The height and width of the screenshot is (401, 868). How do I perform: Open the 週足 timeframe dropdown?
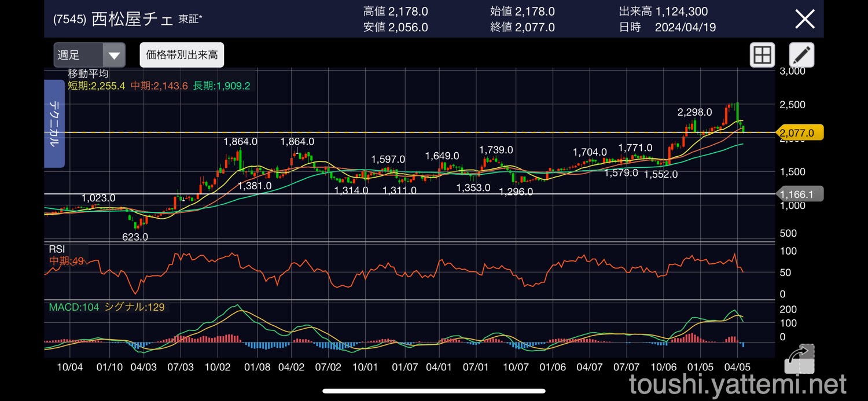89,56
